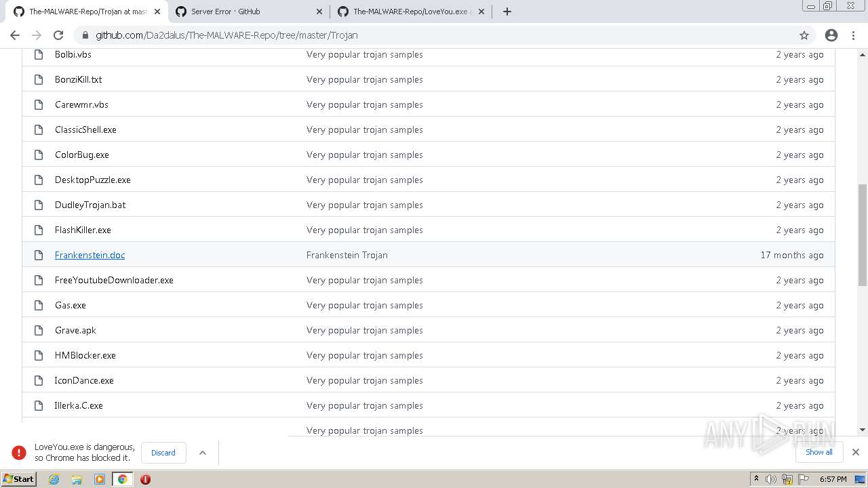Screen dimensions: 868x488
Task: Click the file icon beside ColorBug.exe
Action: 39,155
